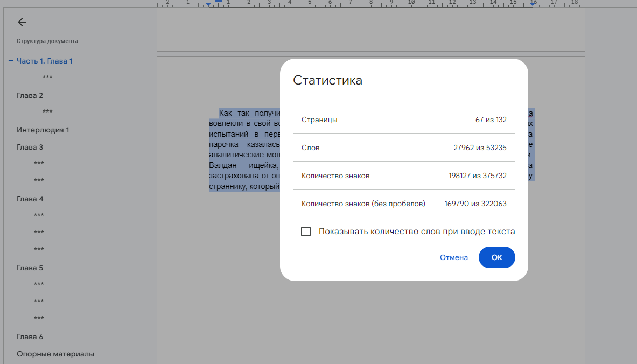This screenshot has height=364, width=637.
Task: Navigate to Интерлюдия 1 in the outline
Action: (43, 130)
